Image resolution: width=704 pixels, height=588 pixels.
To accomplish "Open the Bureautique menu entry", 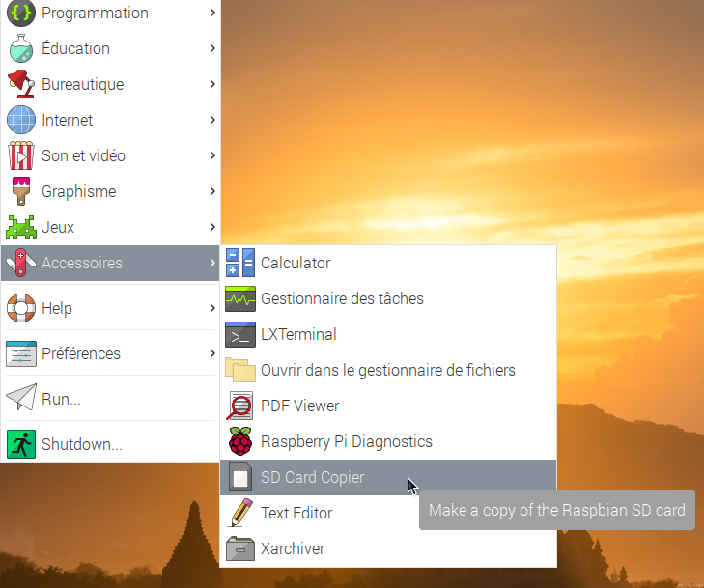I will (x=110, y=84).
